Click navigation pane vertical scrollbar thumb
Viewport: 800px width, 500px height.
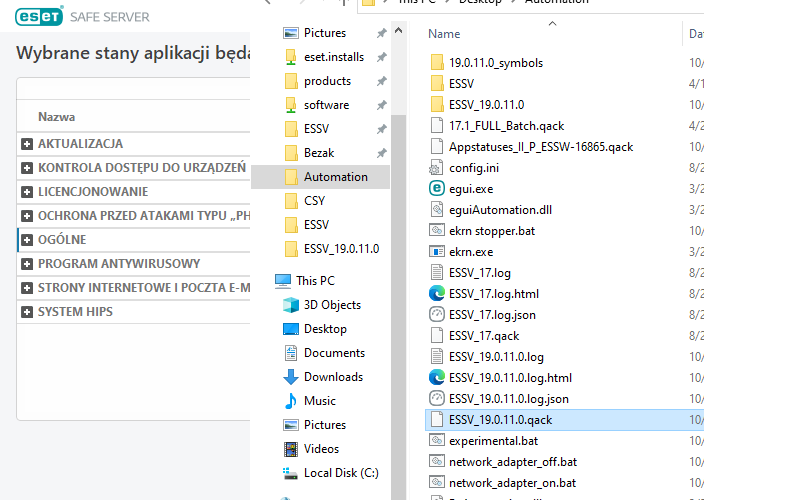click(398, 306)
